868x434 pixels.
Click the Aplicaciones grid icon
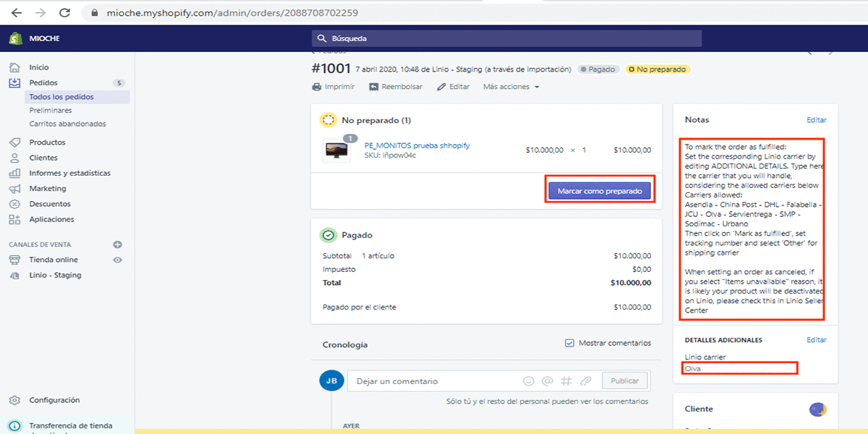click(14, 219)
